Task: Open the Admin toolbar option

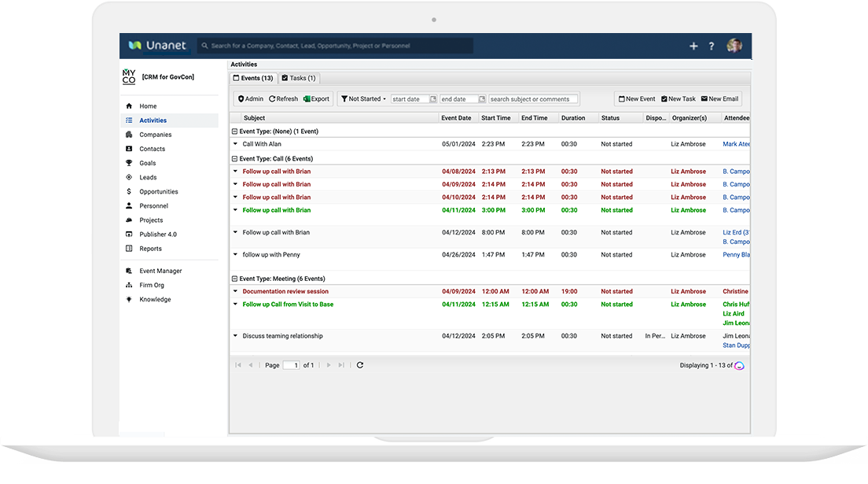Action: coord(250,98)
